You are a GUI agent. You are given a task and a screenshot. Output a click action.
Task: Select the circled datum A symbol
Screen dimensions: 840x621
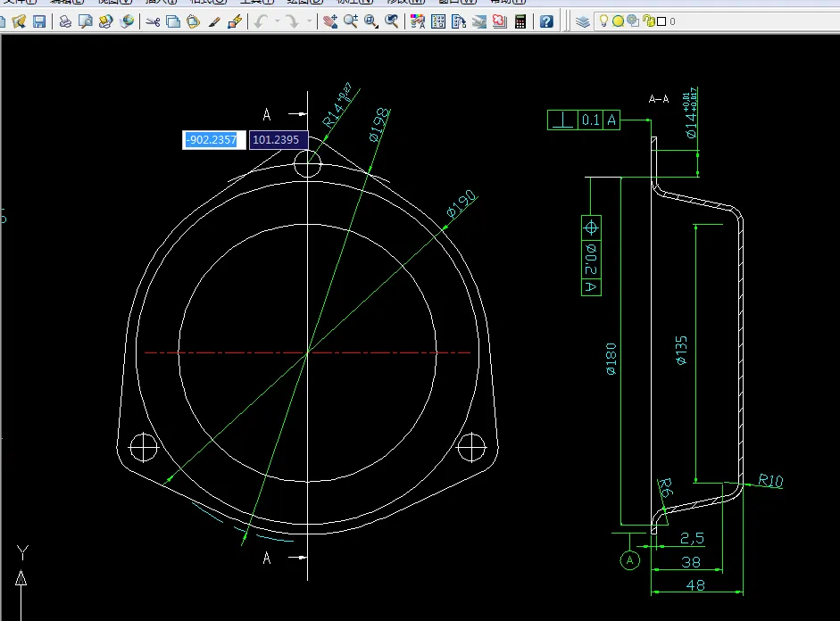[629, 560]
